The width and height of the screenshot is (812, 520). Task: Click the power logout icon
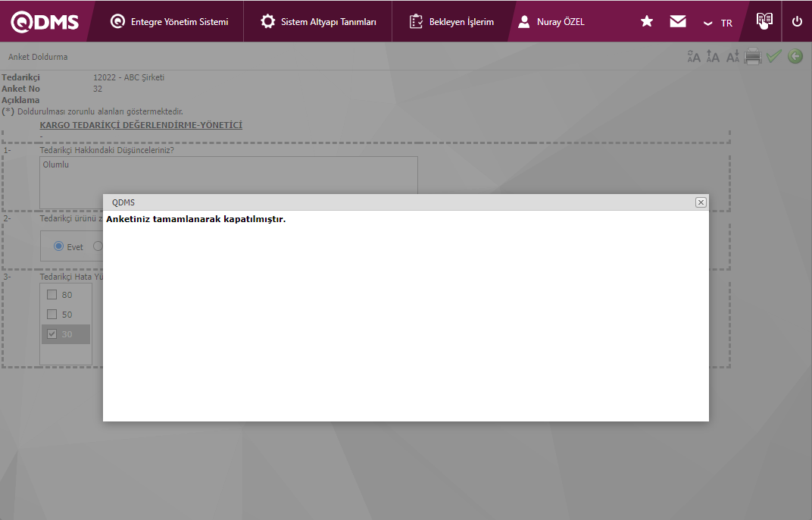(797, 21)
